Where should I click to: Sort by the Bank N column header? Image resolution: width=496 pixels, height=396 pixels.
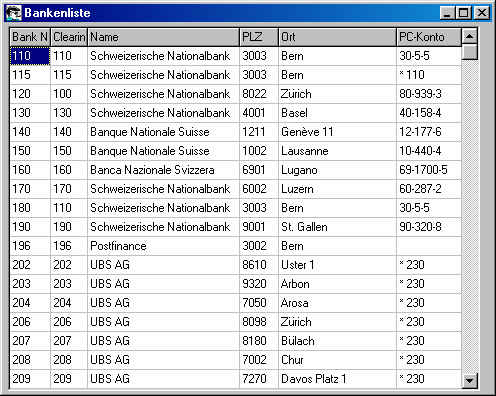click(30, 37)
